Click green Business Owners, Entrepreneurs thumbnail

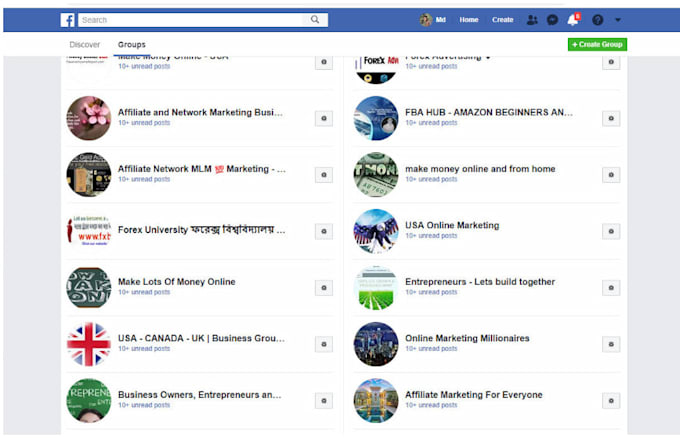[88, 400]
